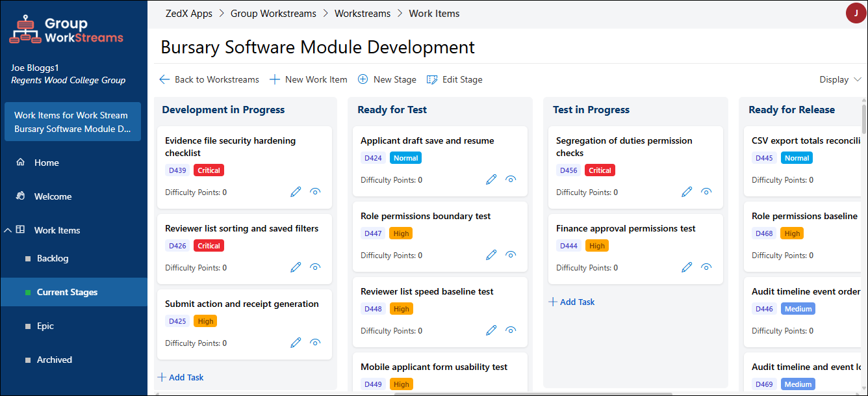
Task: Click the Edit Stage pencil-board icon
Action: coord(432,79)
